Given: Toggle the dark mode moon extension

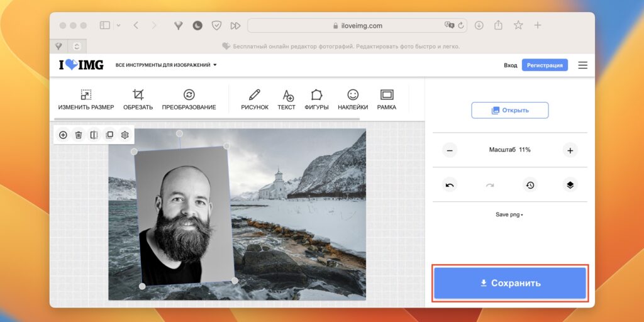Looking at the screenshot, I should pos(197,25).
